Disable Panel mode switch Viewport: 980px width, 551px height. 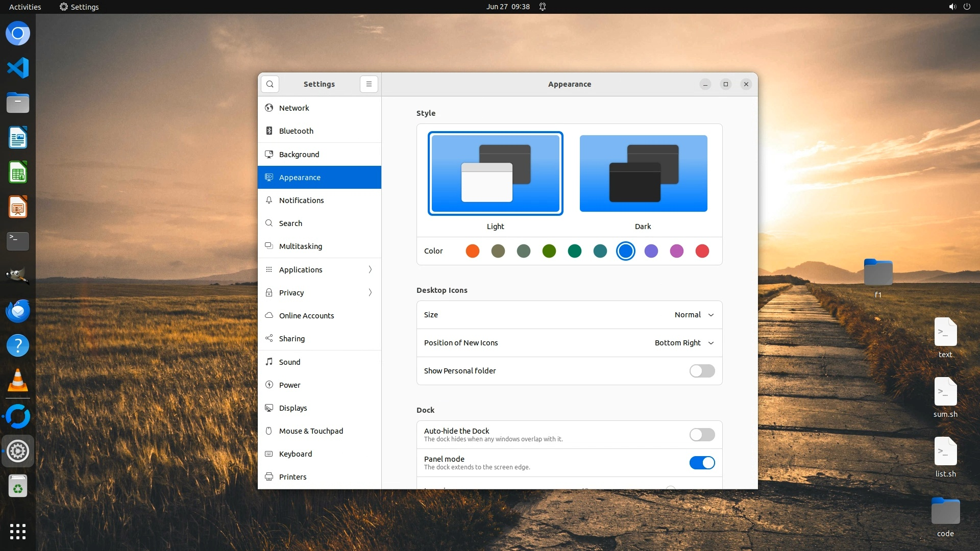tap(702, 463)
